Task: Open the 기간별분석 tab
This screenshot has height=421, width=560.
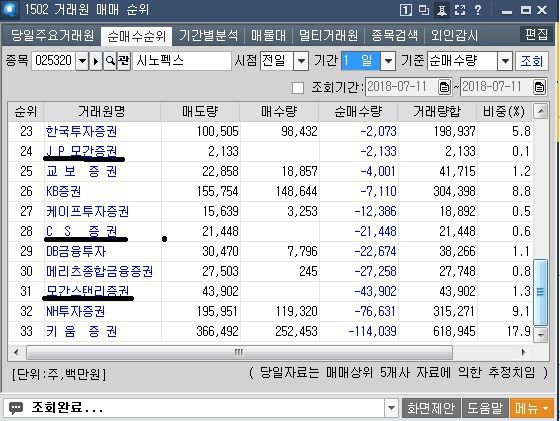Action: tap(208, 35)
